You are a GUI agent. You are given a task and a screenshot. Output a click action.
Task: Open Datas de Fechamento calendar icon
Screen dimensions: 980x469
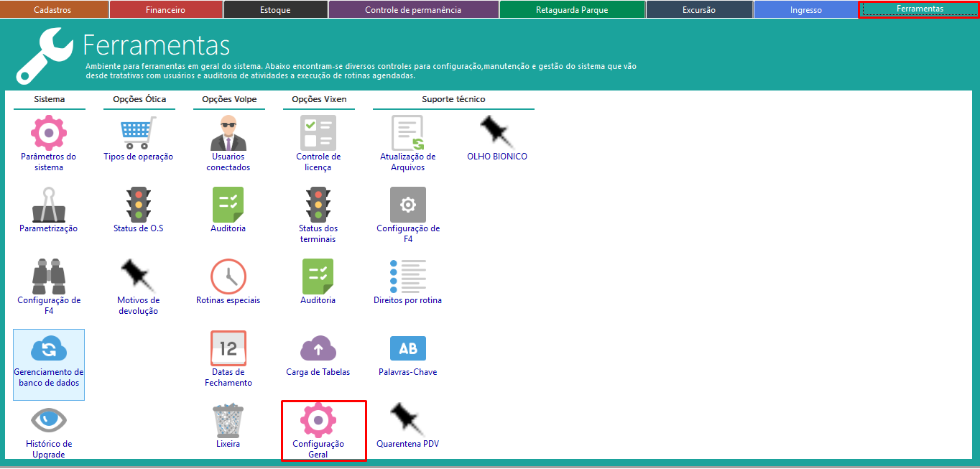pos(228,348)
